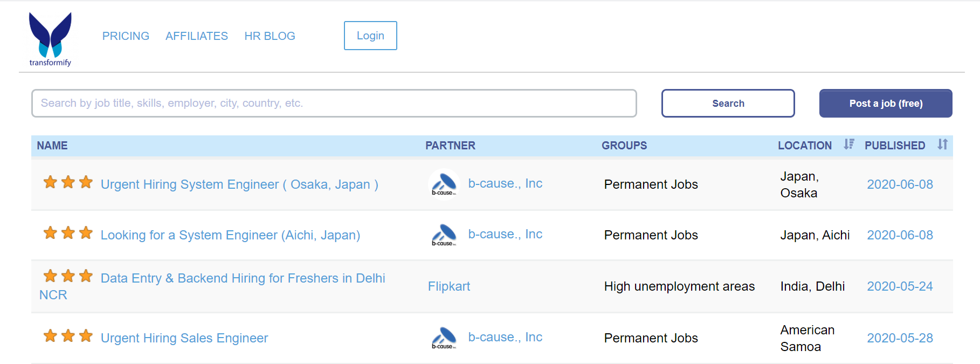Click Post a job (free) button
This screenshot has width=980, height=364.
[x=885, y=103]
